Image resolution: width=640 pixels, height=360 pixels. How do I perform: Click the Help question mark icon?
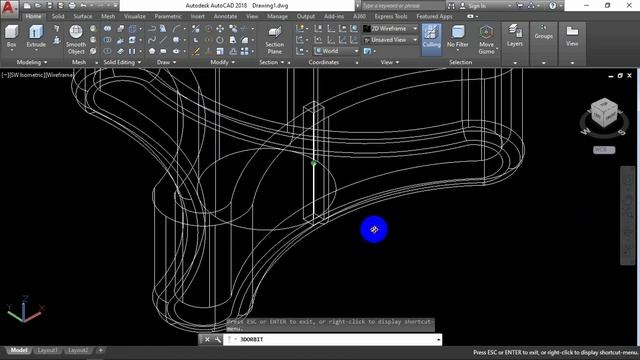[552, 6]
